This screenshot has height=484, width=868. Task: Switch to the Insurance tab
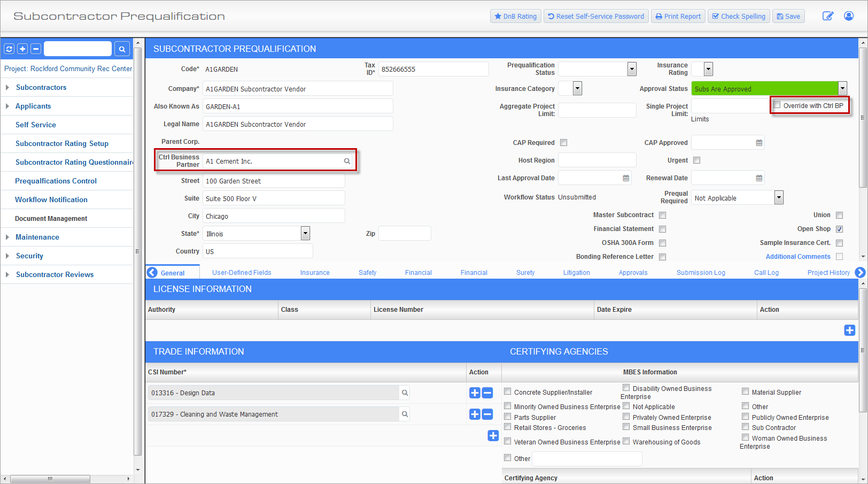[x=315, y=273]
